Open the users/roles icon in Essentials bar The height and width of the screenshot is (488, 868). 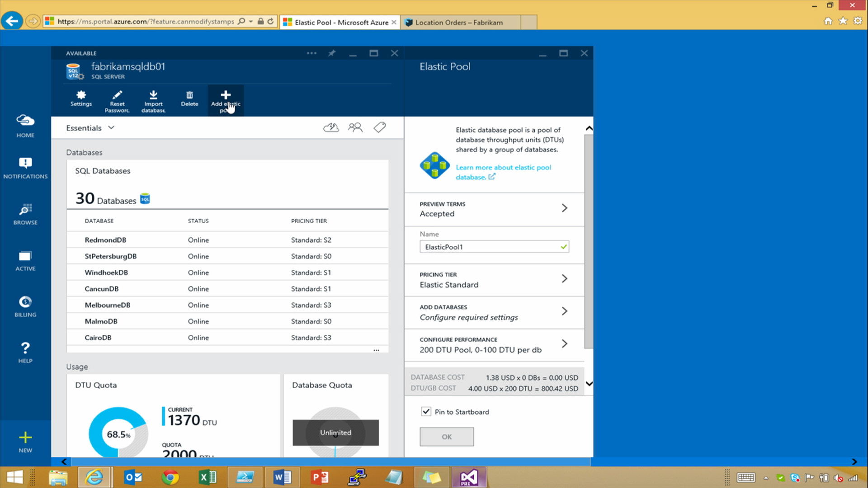pyautogui.click(x=355, y=127)
